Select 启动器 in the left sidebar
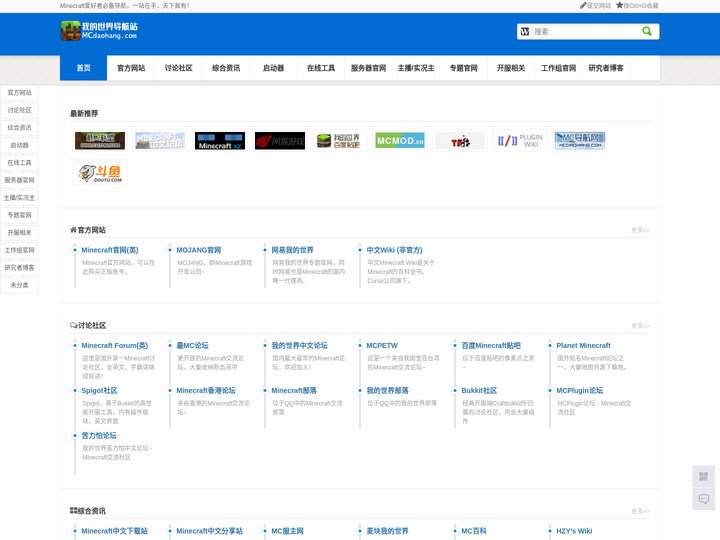Viewport: 720px width, 540px height. [x=19, y=145]
